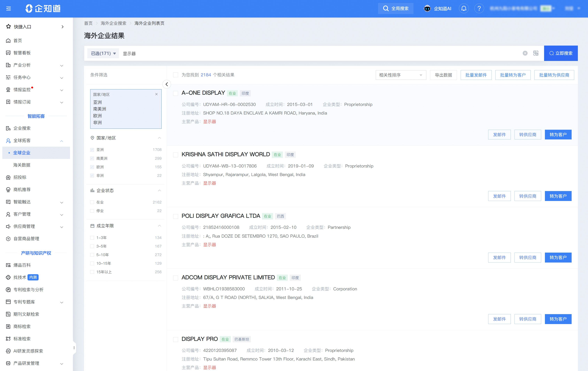
Task: Open AI研发灵感探索 sidebar item
Action: [x=28, y=351]
